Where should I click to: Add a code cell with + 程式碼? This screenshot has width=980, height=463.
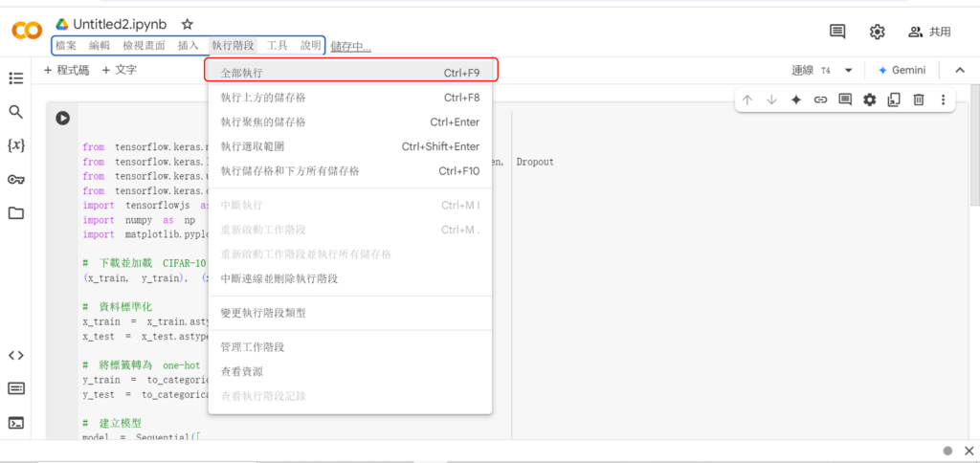pyautogui.click(x=66, y=70)
